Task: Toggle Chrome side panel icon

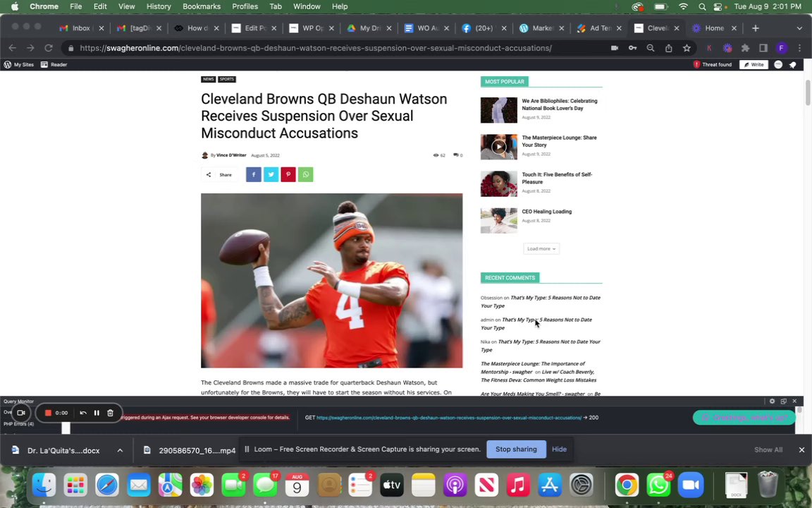Action: [763, 48]
